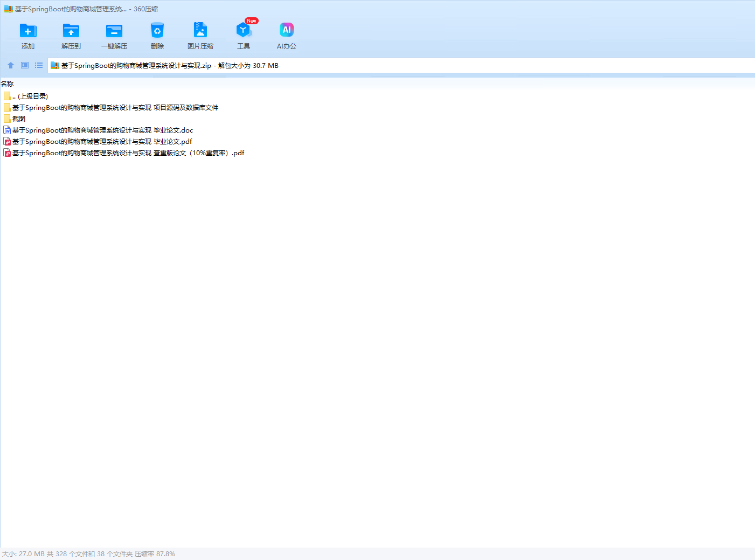Click the folder icon of 项目源码及数据库文件

click(x=7, y=107)
